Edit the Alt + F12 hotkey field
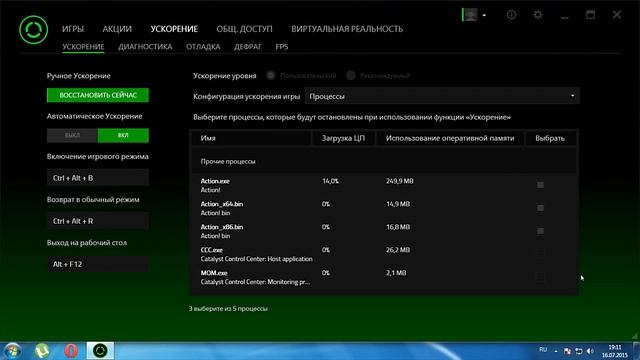The image size is (640, 360). click(x=98, y=264)
